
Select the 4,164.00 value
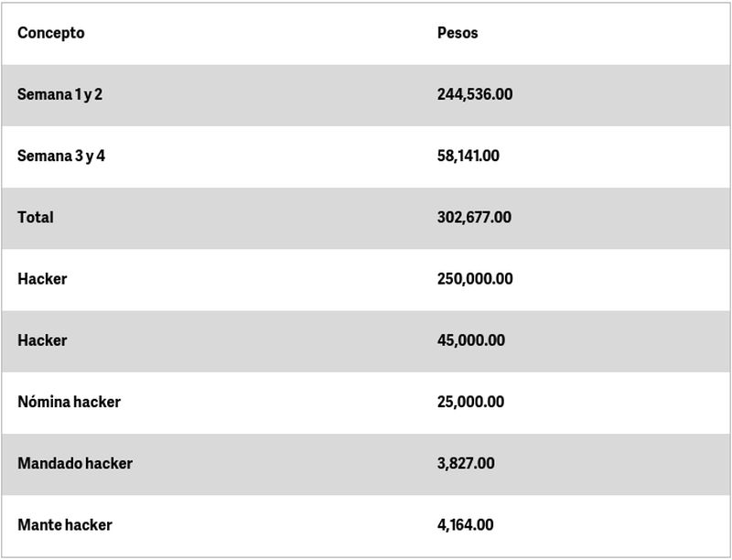click(x=465, y=524)
